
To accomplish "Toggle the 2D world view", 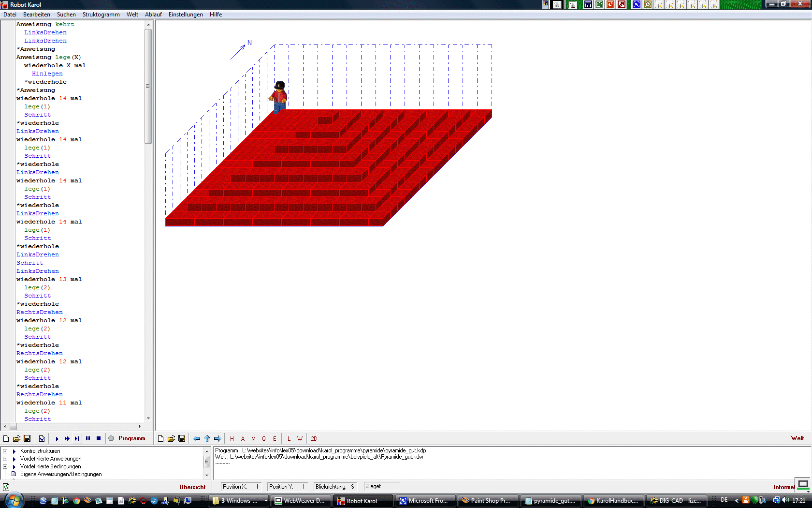I will pyautogui.click(x=314, y=439).
